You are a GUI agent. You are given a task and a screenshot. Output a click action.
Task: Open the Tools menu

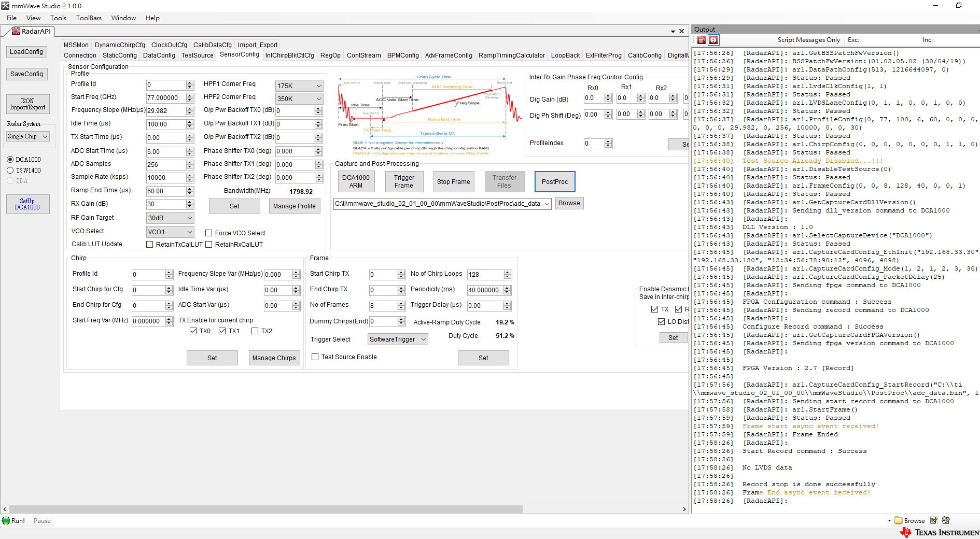point(58,18)
